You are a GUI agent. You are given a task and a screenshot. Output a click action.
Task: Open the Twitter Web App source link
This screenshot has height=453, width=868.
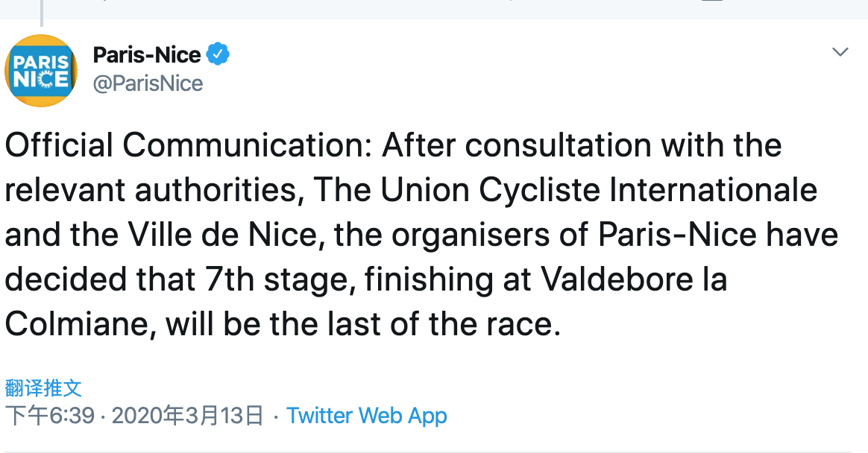click(366, 416)
